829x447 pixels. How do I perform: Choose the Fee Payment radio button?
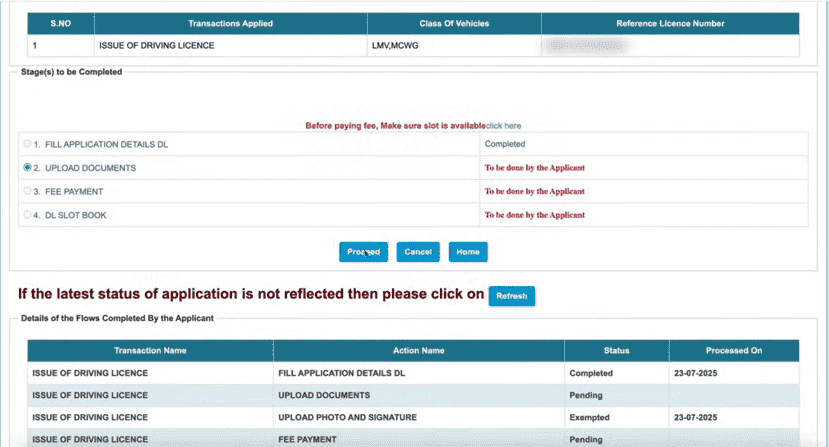[x=27, y=191]
